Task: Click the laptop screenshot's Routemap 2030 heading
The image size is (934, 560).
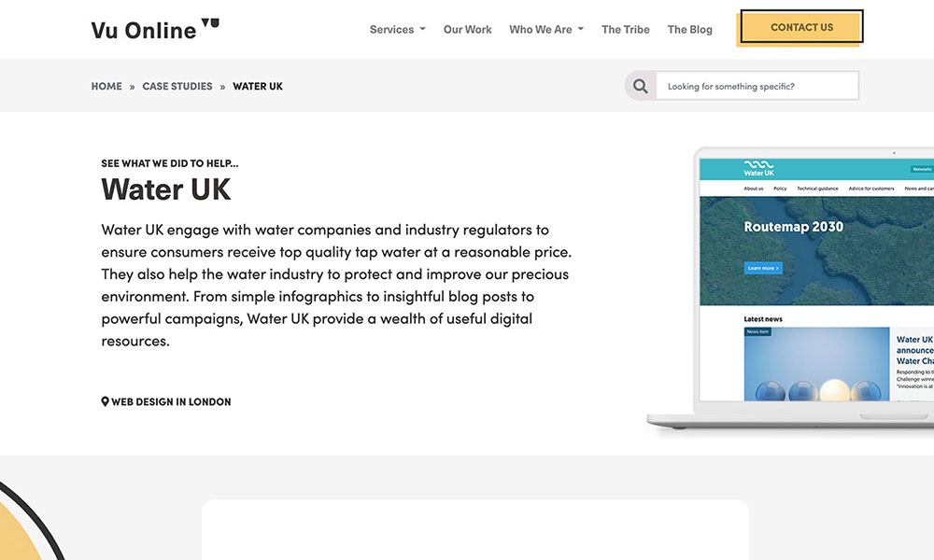Action: pyautogui.click(x=793, y=227)
